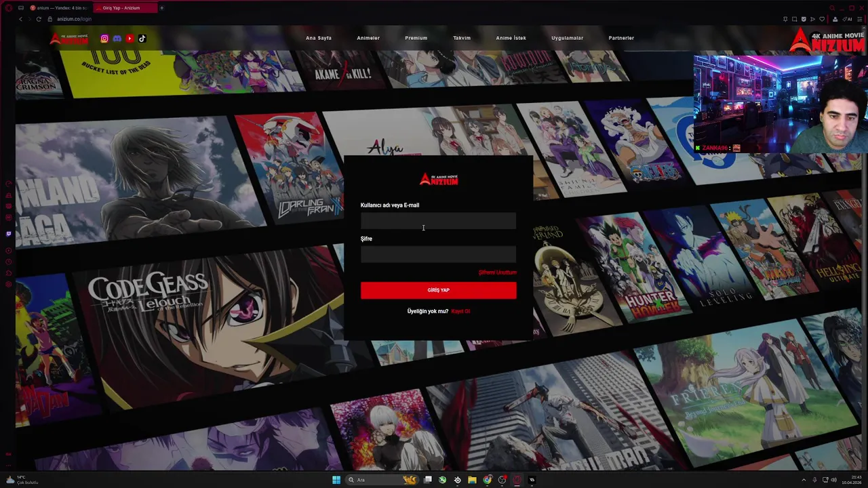868x488 pixels.
Task: Click the Akame ga Kill poster thumbnail
Action: point(342,71)
